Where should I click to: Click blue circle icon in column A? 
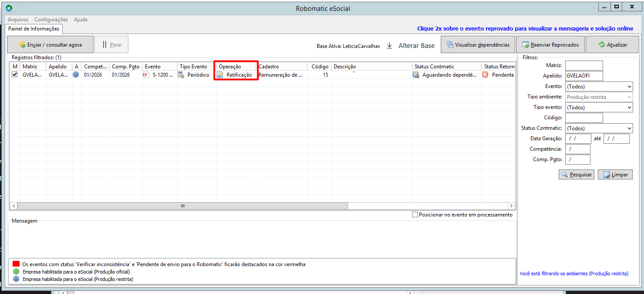pyautogui.click(x=76, y=75)
